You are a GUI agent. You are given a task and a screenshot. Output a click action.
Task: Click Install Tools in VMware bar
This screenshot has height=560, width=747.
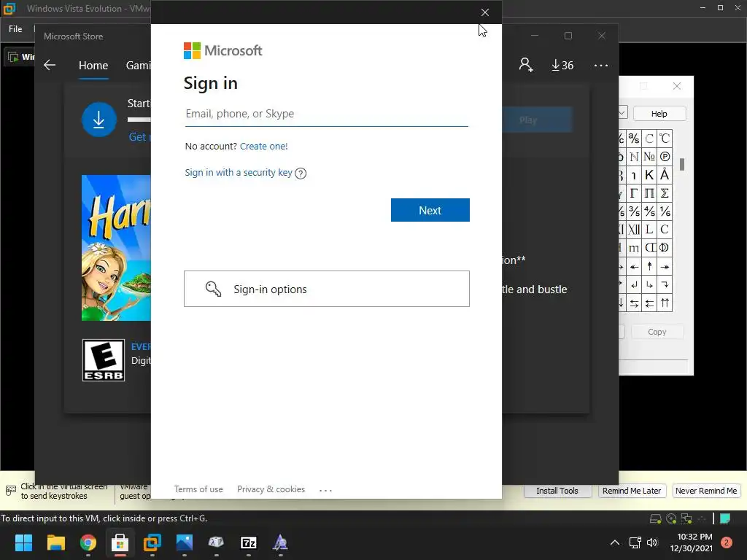pyautogui.click(x=557, y=491)
